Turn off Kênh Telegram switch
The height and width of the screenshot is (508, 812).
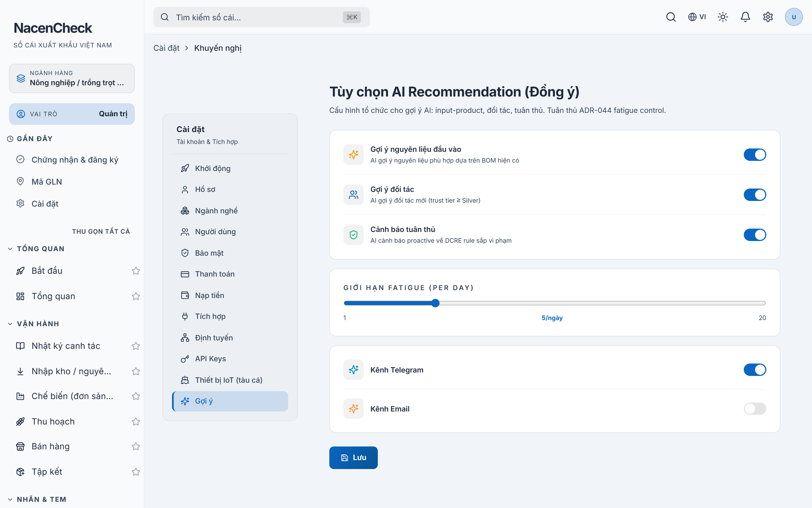click(x=754, y=370)
